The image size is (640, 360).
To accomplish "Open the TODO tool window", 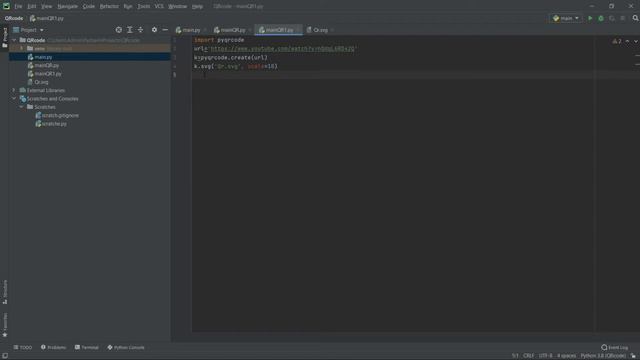I will [22, 347].
